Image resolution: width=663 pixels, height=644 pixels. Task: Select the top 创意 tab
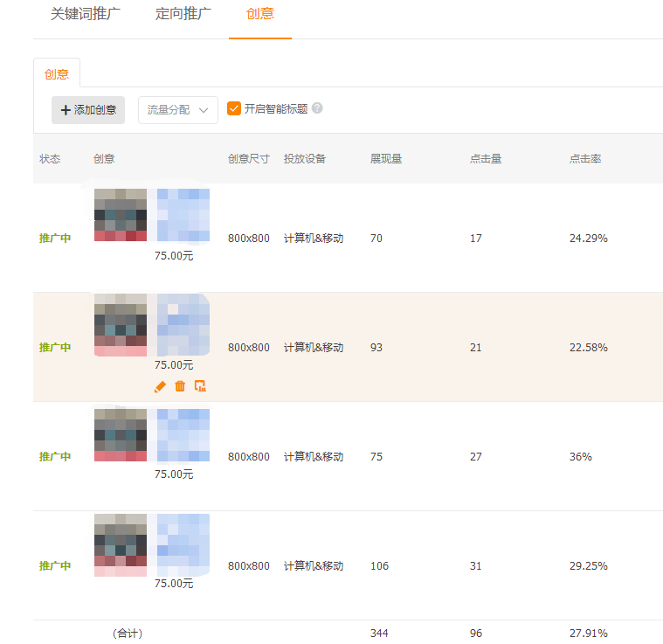260,14
